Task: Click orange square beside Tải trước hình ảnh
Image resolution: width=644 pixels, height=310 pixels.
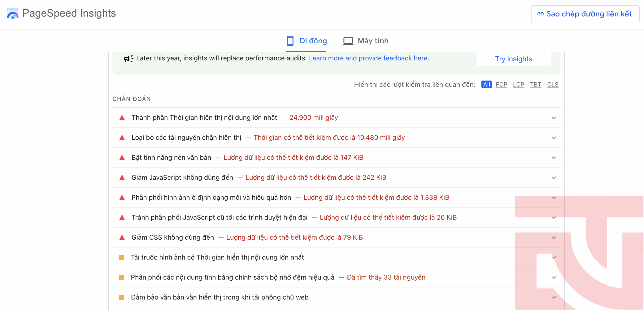Action: (122, 257)
